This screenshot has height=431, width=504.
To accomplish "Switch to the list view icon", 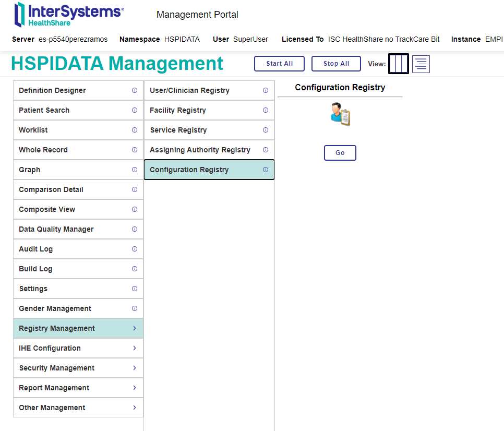I will coord(421,64).
